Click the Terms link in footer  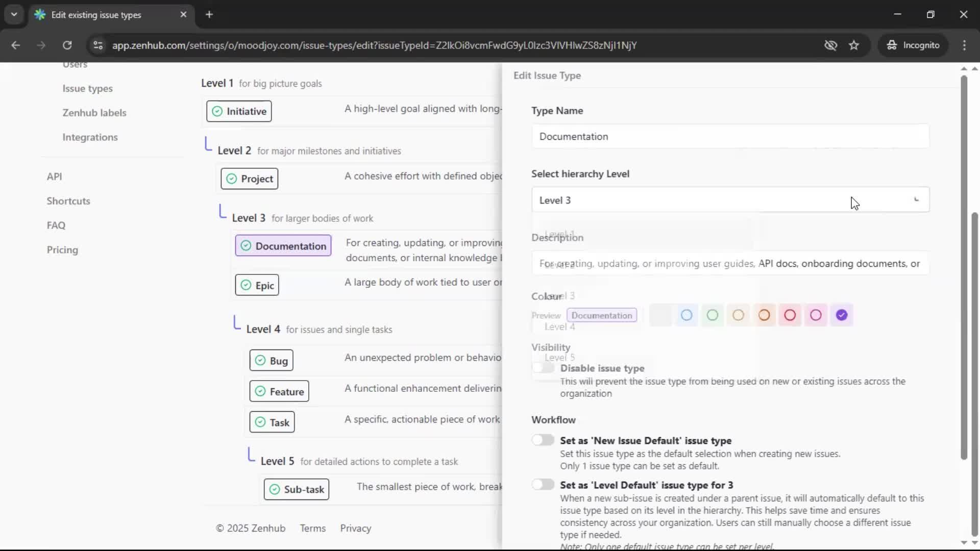pyautogui.click(x=313, y=528)
